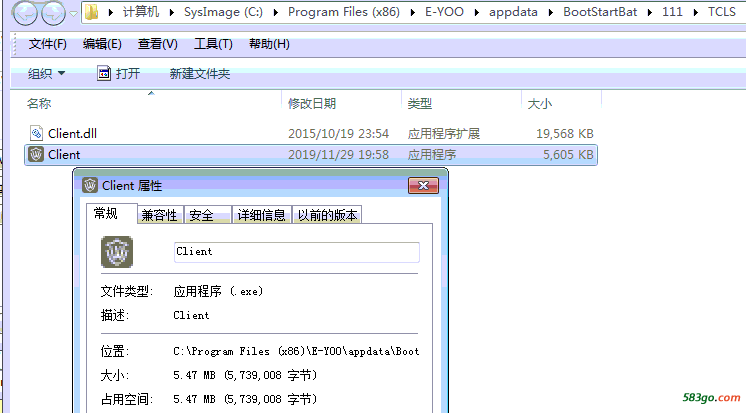This screenshot has height=413, width=746.
Task: Click the 应用程序 (.exe) file type text
Action: coord(218,291)
